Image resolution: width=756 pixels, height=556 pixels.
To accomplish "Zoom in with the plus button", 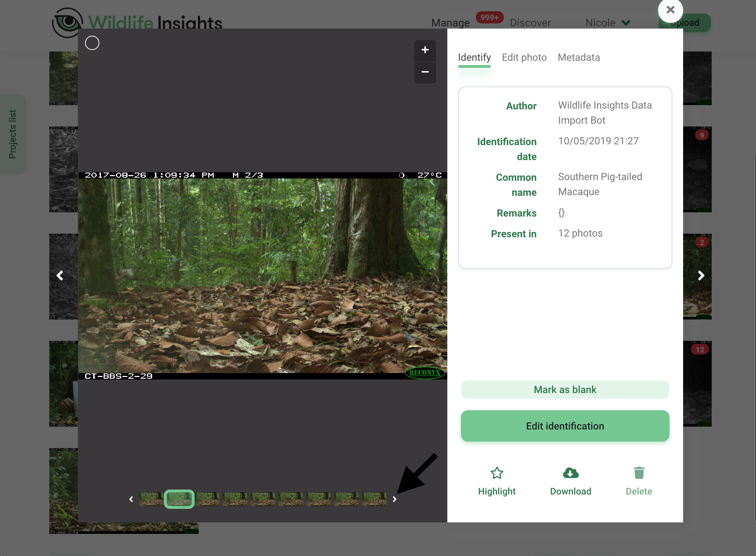I will (425, 50).
